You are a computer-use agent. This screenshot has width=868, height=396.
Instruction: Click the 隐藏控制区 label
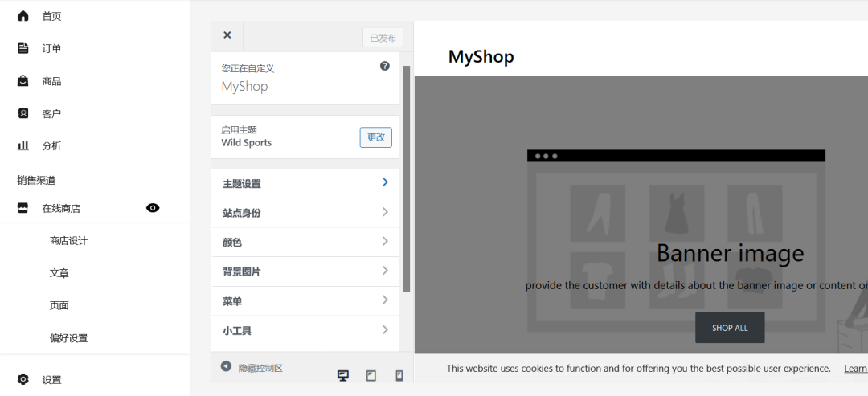tap(260, 368)
